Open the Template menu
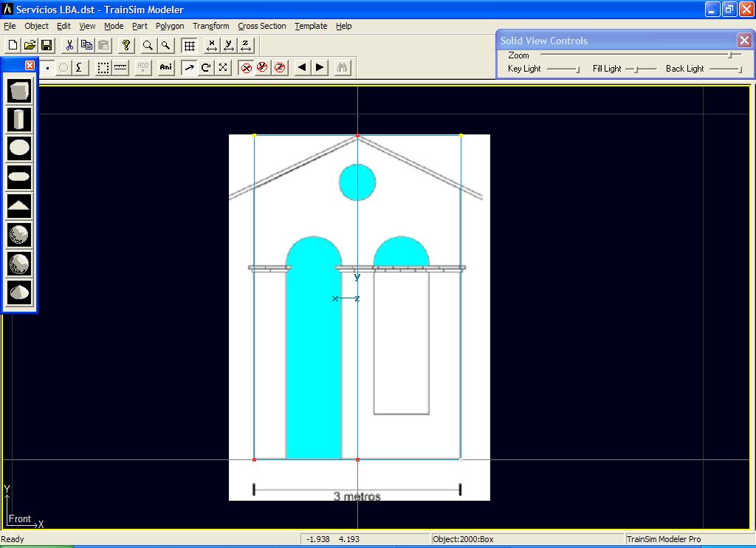The width and height of the screenshot is (756, 548). (311, 26)
